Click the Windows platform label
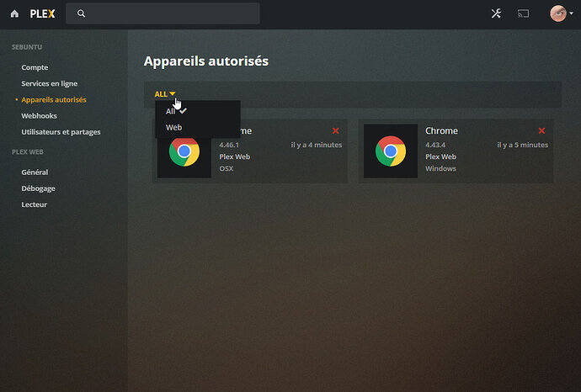 (440, 168)
